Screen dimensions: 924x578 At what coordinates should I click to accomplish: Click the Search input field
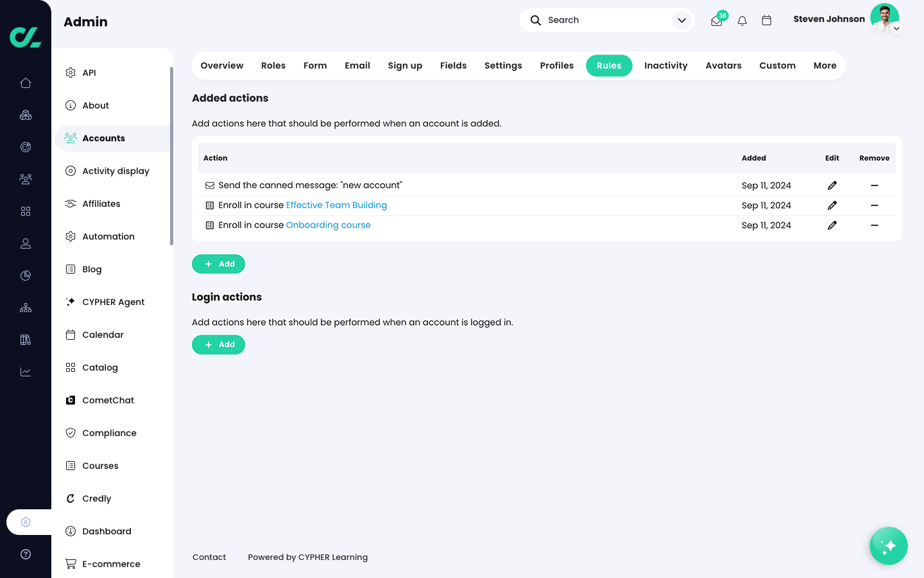(x=603, y=21)
